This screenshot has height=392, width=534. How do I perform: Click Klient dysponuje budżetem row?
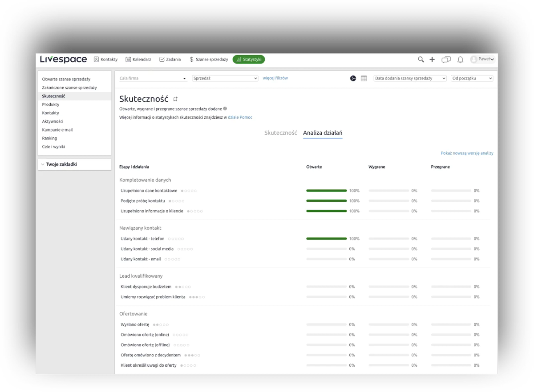point(305,287)
